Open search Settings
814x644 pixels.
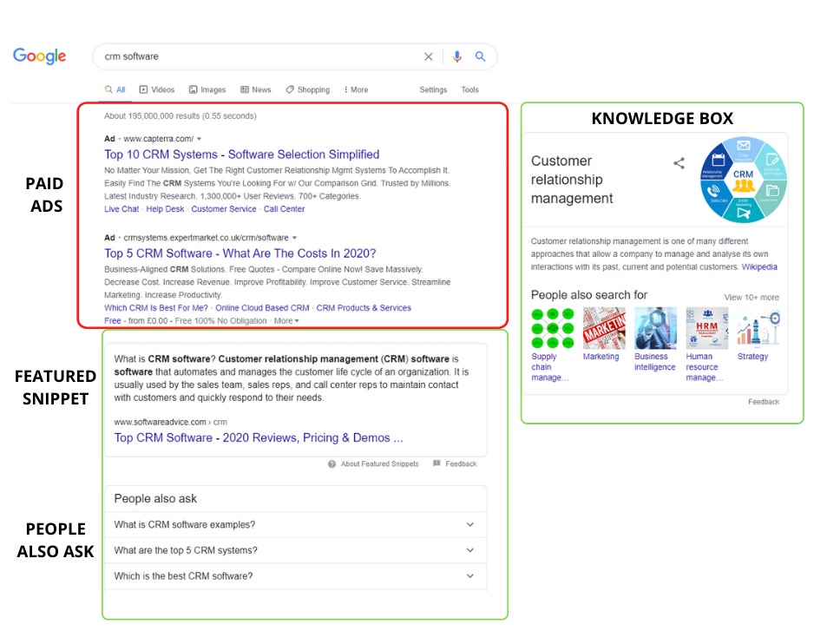tap(433, 90)
